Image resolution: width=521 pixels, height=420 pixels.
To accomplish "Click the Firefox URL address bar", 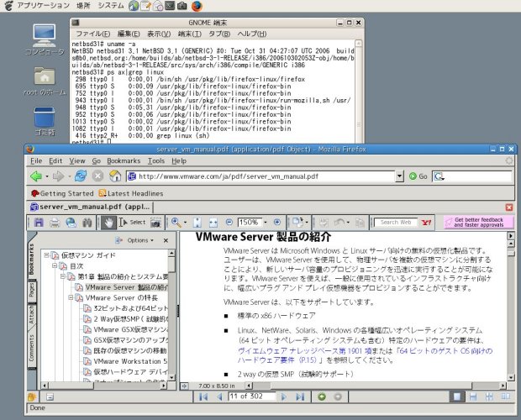I will pyautogui.click(x=260, y=176).
